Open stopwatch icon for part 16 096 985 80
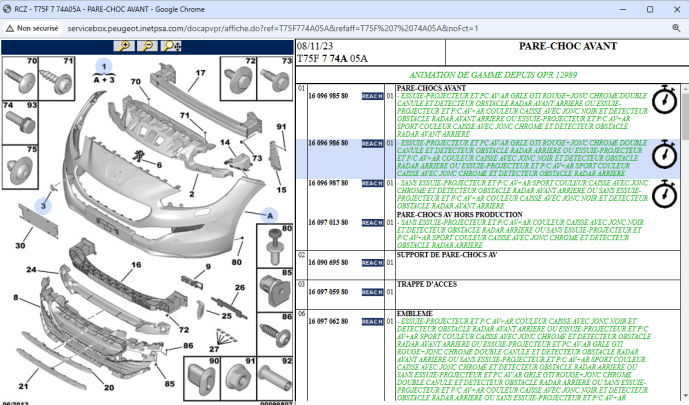Screen dimensions: 689x405 (x=664, y=100)
